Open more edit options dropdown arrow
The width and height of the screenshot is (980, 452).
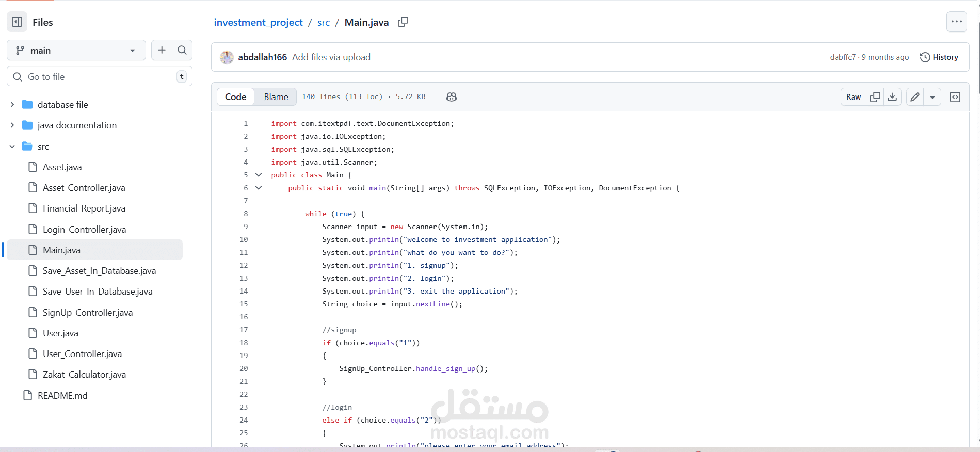point(933,96)
